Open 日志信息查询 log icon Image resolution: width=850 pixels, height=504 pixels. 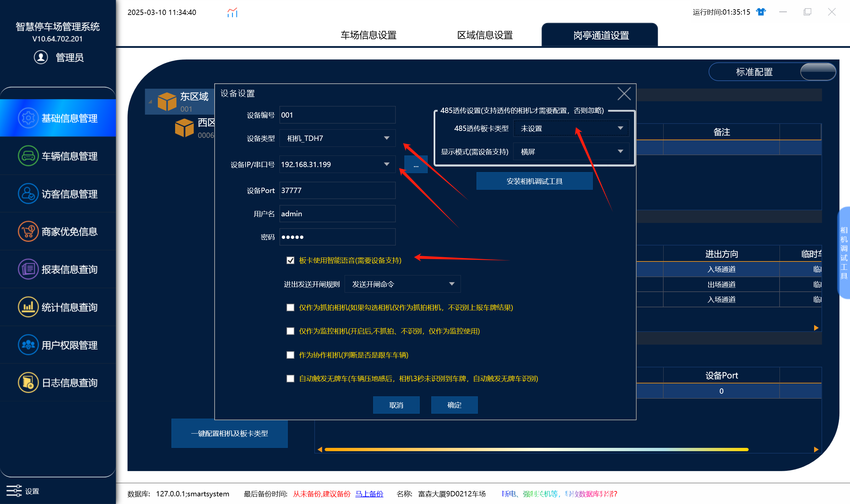[28, 382]
